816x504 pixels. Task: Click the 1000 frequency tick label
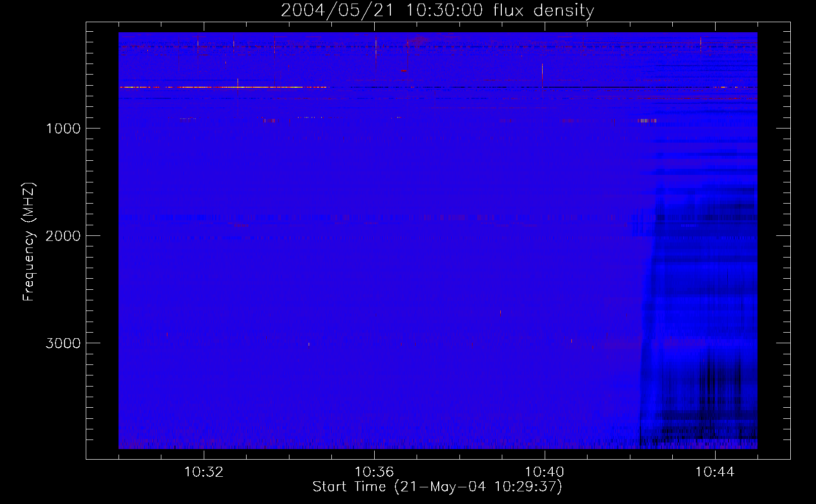(x=63, y=129)
